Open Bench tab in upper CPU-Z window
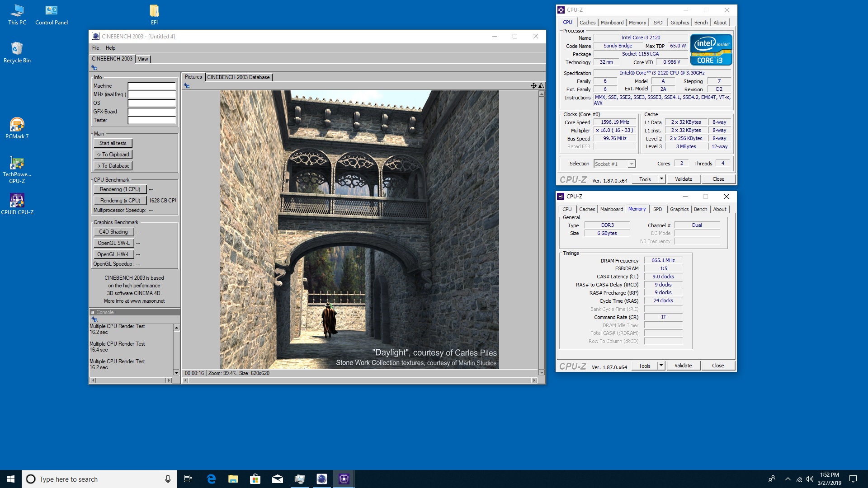 pos(701,23)
